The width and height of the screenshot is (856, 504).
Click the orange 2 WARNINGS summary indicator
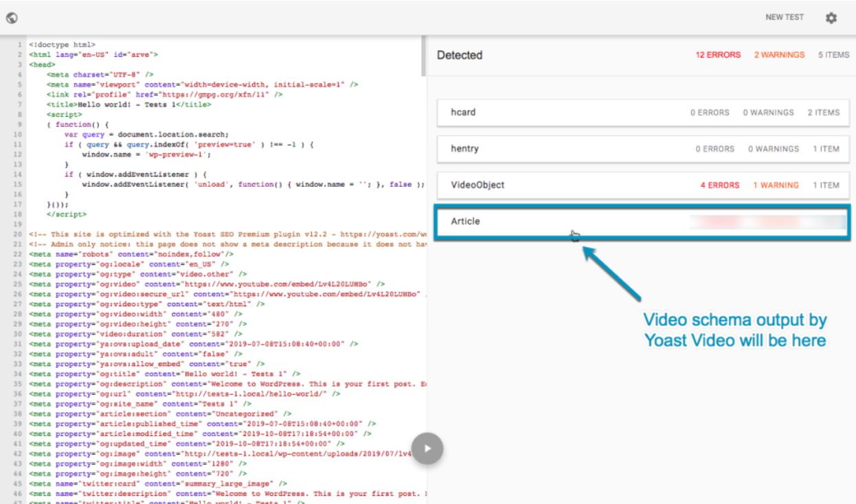pos(779,54)
